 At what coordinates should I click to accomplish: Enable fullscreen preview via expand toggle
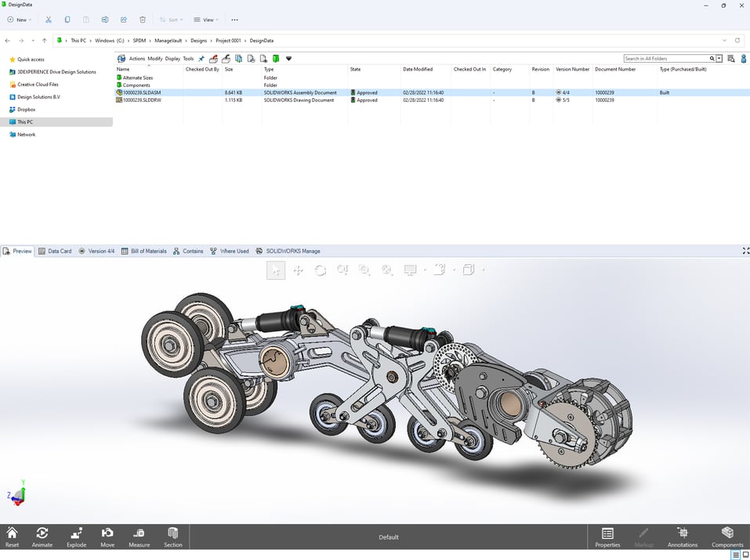745,251
